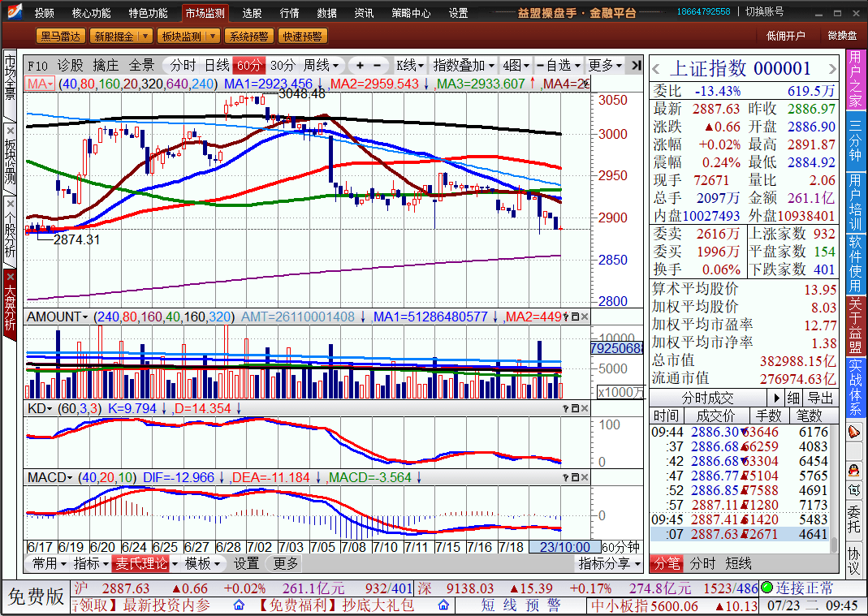Switch chart to 日线 period
Image resolution: width=868 pixels, height=616 pixels.
(217, 65)
